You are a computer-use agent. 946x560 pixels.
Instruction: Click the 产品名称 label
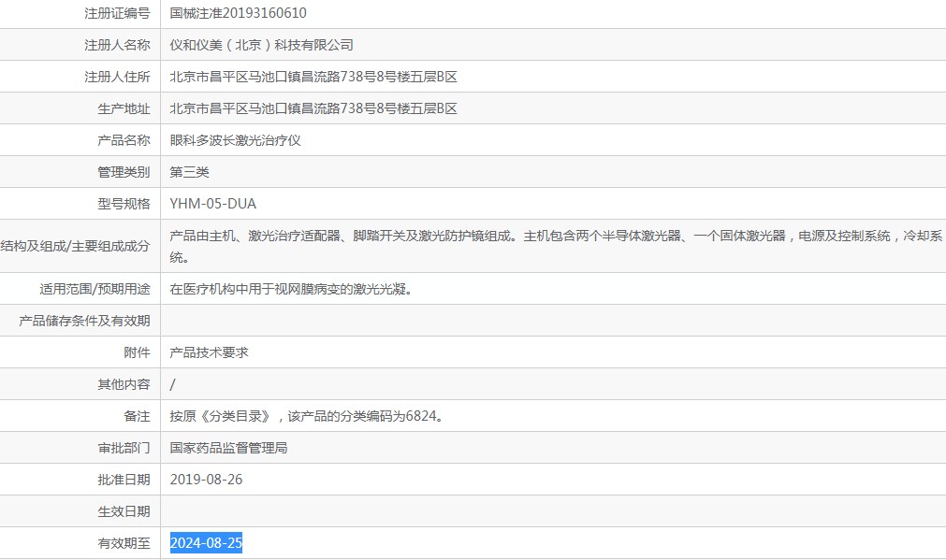tap(124, 140)
